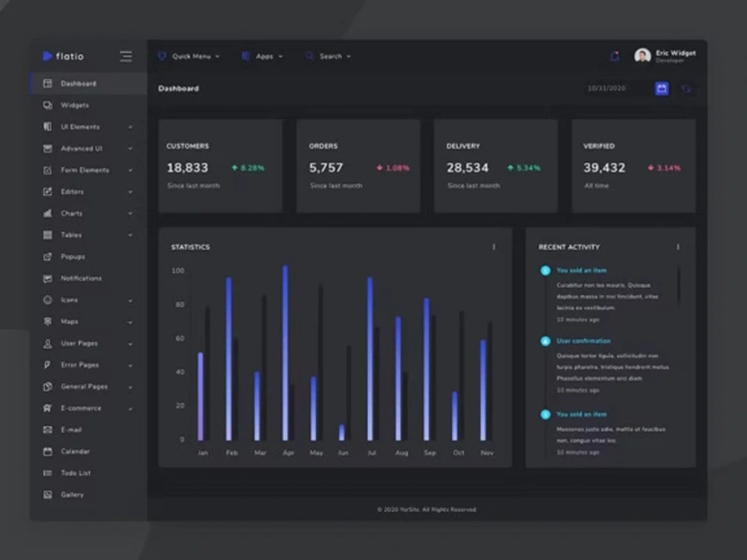
Task: Open the Quick Menu dropdown
Action: [x=188, y=56]
